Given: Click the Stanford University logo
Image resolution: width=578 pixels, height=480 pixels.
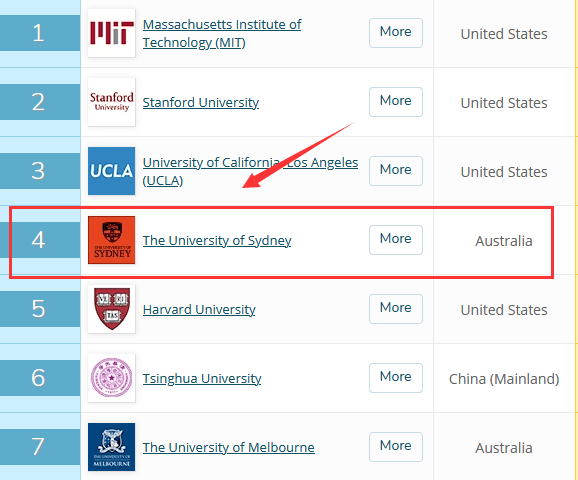Looking at the screenshot, I should (111, 102).
